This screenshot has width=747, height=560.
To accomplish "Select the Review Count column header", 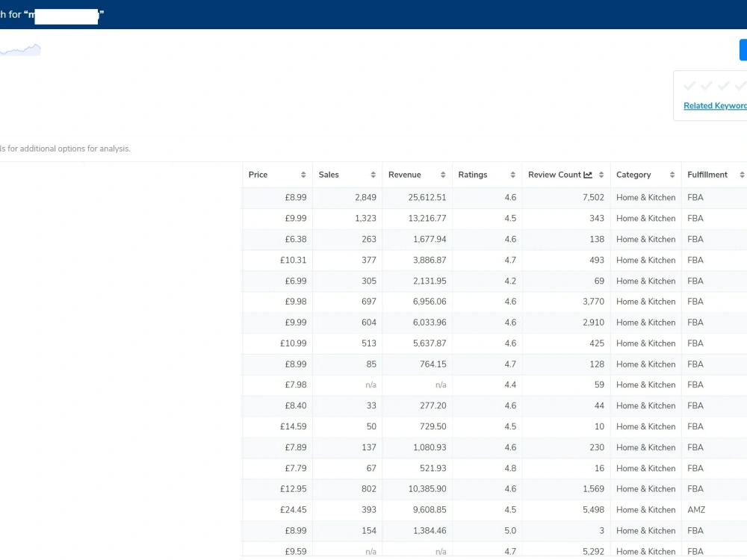I will [554, 175].
